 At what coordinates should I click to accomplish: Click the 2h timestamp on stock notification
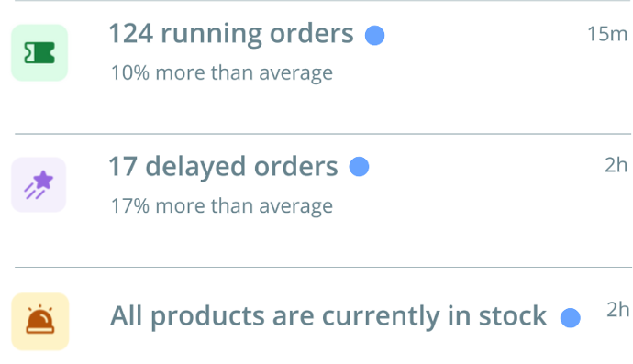[x=618, y=310]
